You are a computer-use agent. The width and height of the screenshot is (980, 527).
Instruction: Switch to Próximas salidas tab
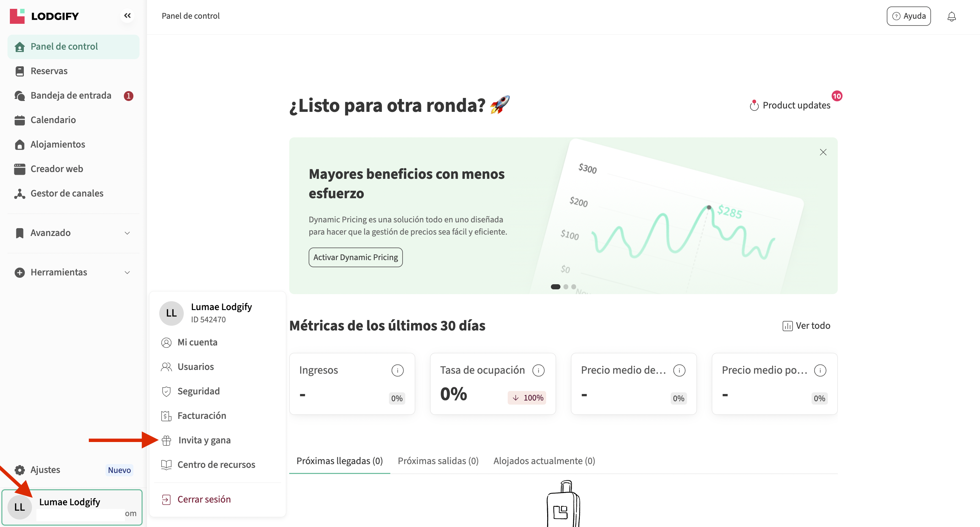tap(438, 461)
